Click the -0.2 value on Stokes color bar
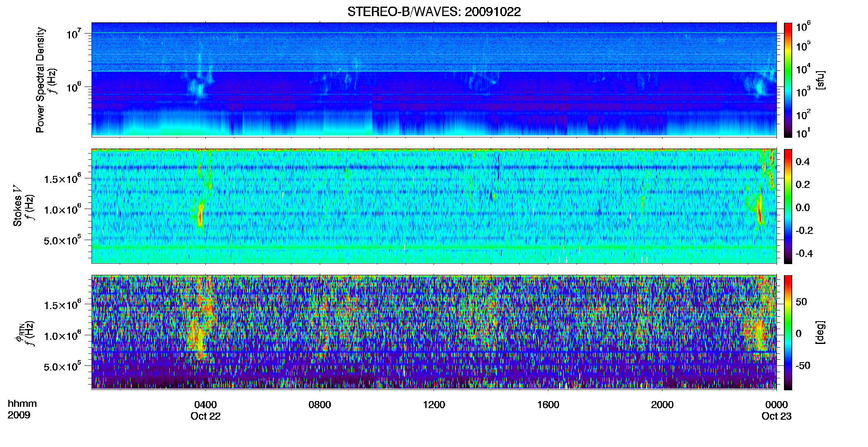Image resolution: width=868 pixels, height=447 pixels. coord(804,231)
